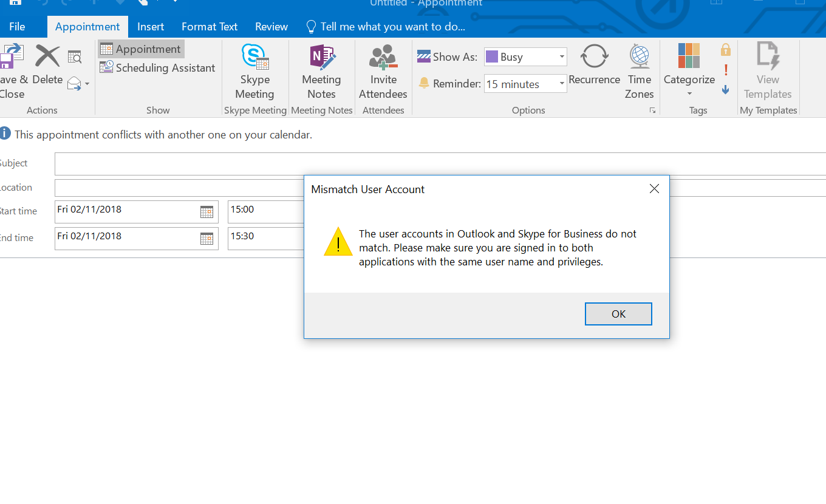Screen dimensions: 826x504
Task: Click the 15:00 start time box
Action: [x=266, y=211]
